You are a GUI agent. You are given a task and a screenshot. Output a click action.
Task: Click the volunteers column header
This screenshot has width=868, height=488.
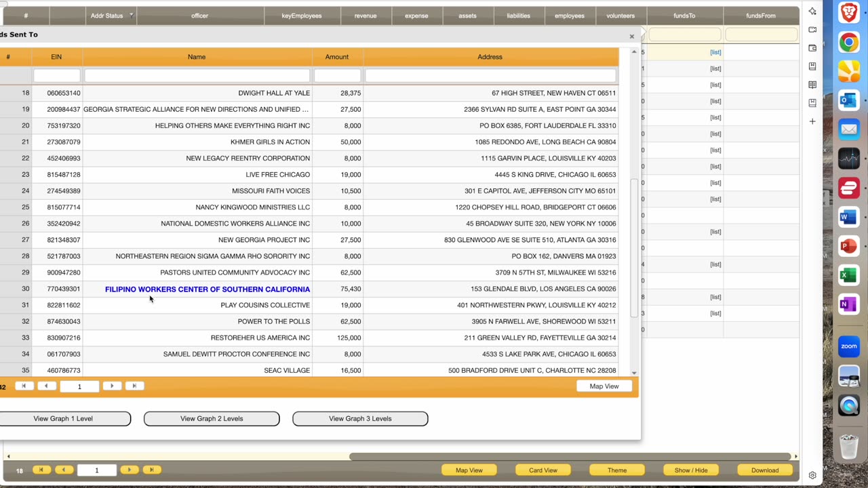(620, 16)
